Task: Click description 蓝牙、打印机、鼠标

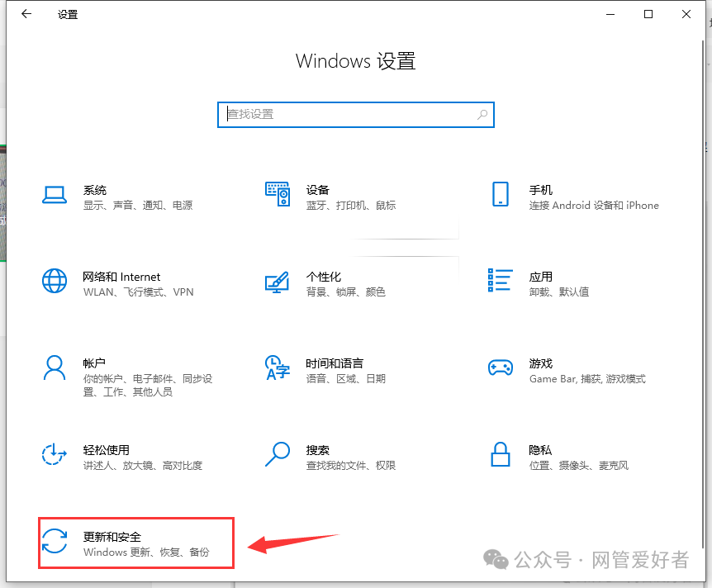Action: pyautogui.click(x=351, y=206)
